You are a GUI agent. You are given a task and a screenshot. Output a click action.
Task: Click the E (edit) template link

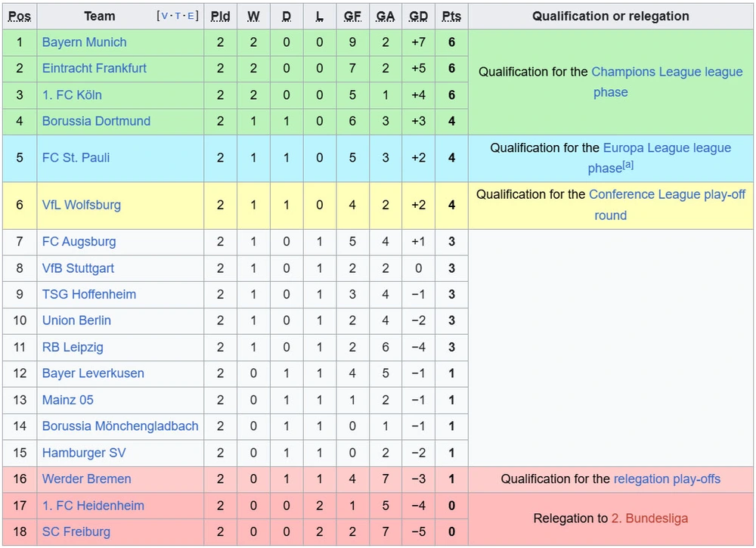pyautogui.click(x=191, y=16)
